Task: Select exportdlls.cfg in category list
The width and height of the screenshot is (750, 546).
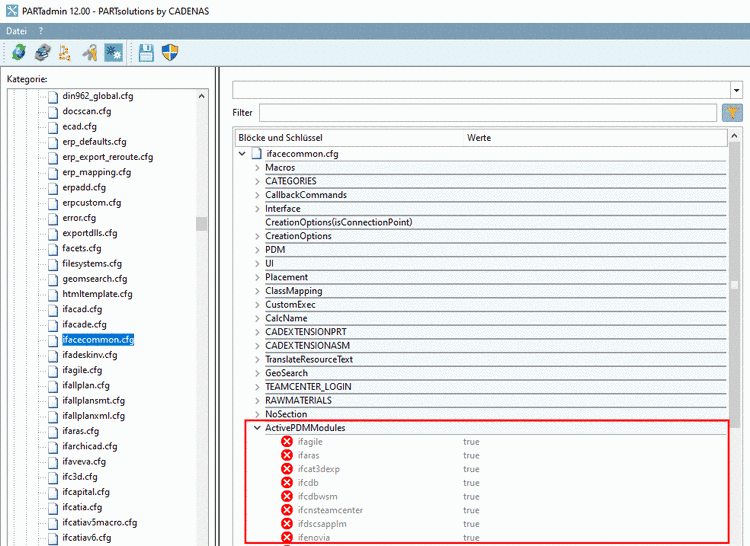Action: pos(89,233)
